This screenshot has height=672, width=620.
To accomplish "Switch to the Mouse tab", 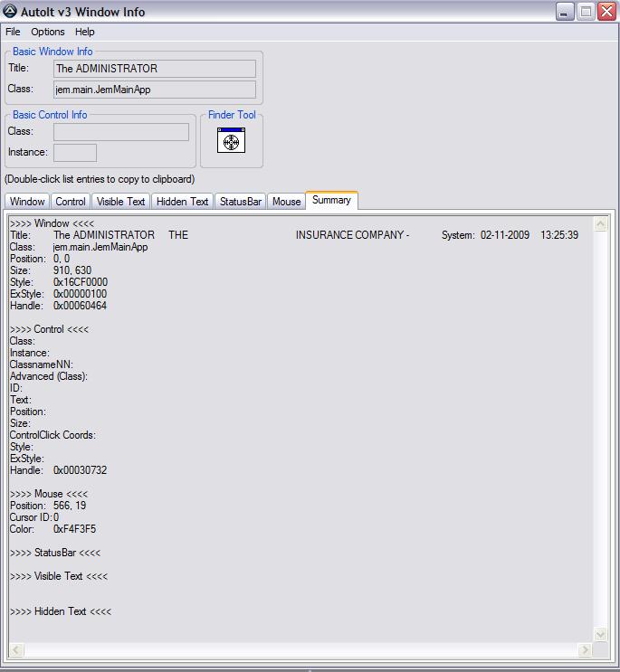I will [286, 202].
